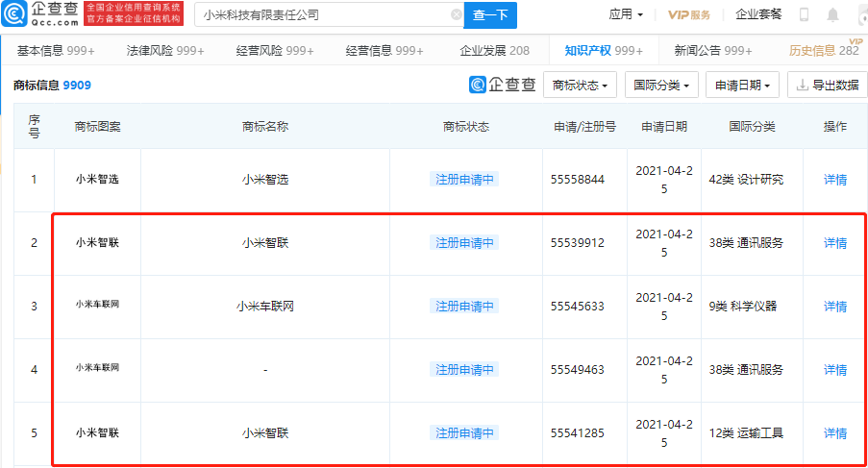This screenshot has width=868, height=468.
Task: Click the 12类 运输工具 classification cell
Action: pos(746,433)
